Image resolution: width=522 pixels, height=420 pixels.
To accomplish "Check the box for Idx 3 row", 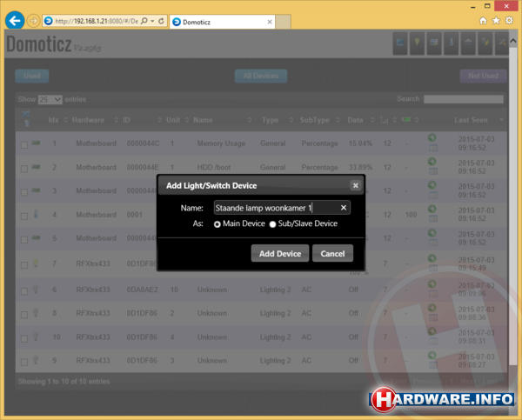I will pyautogui.click(x=24, y=192).
